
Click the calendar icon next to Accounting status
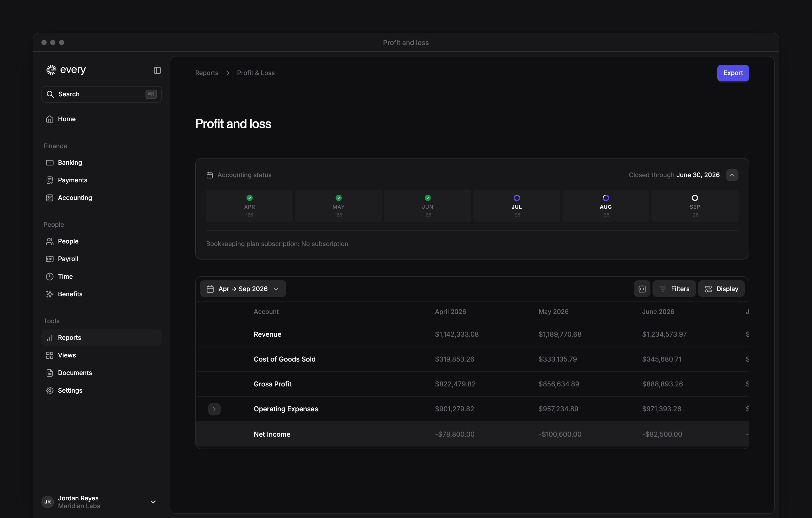[x=209, y=175]
